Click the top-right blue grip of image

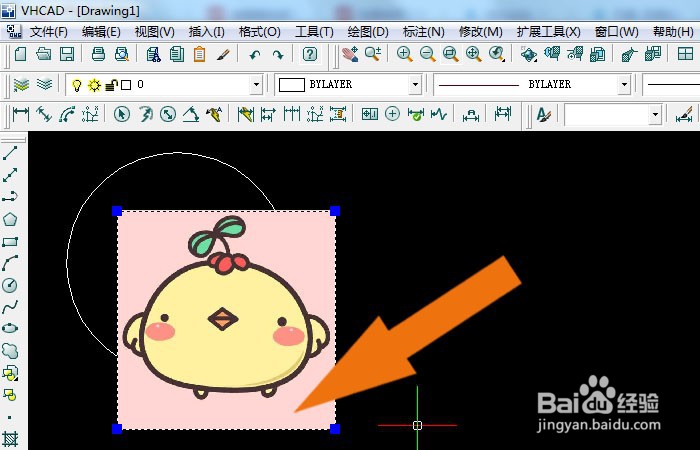(335, 211)
